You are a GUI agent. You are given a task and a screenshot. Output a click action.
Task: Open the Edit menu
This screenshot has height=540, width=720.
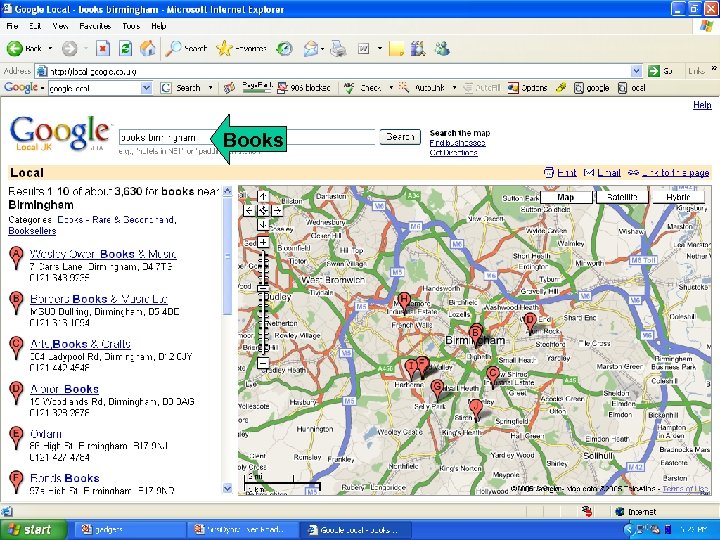point(35,26)
